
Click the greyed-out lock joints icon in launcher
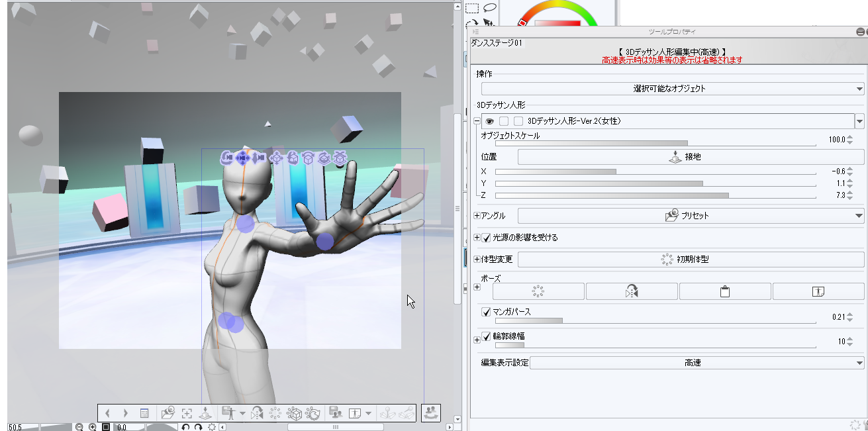pyautogui.click(x=387, y=413)
